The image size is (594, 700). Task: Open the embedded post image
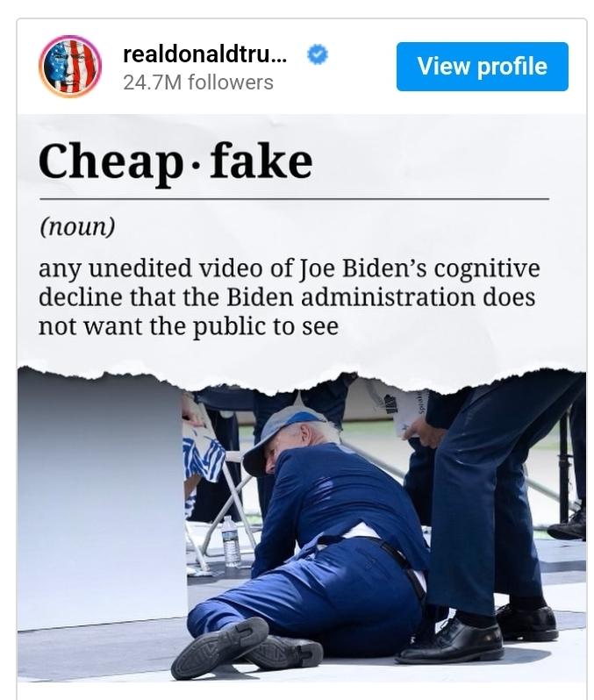click(x=302, y=398)
